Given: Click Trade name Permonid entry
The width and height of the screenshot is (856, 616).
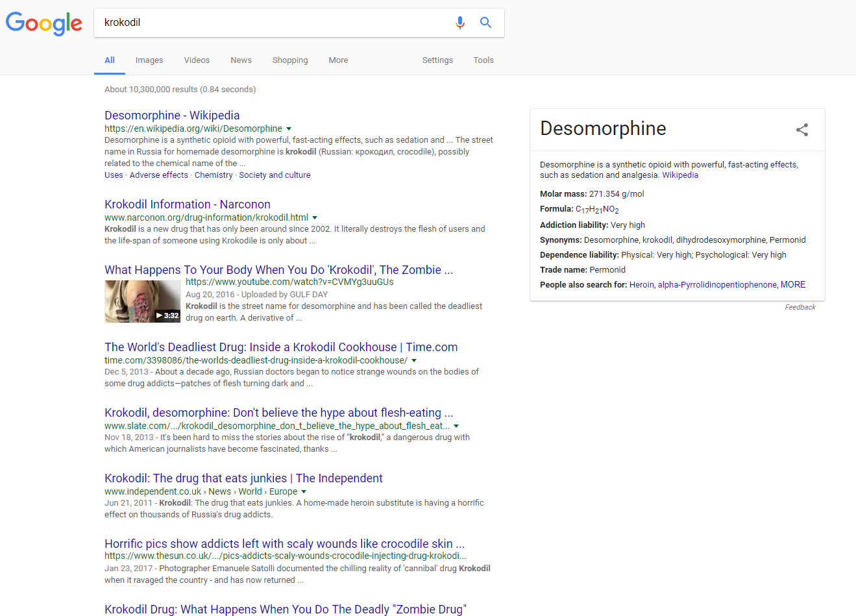Looking at the screenshot, I should (x=583, y=270).
